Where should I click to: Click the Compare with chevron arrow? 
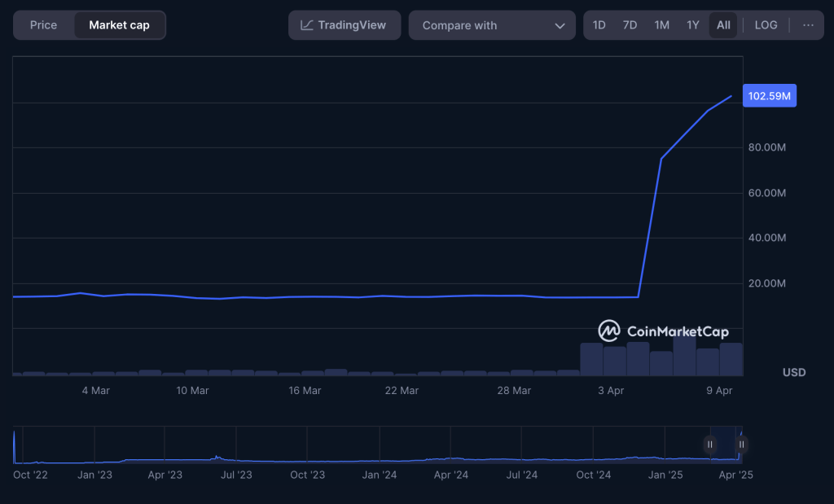[560, 24]
